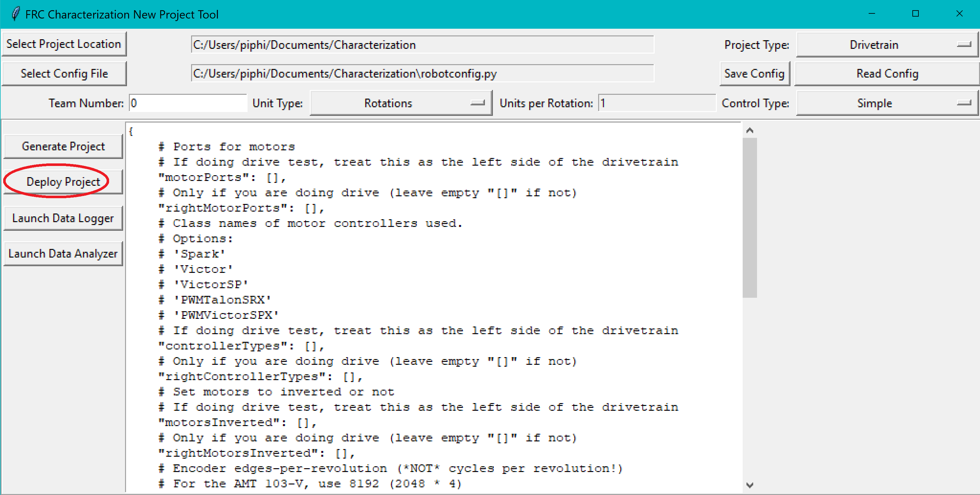The width and height of the screenshot is (980, 495).
Task: Click the 'Encoder edges-per-revolution' comment line
Action: click(x=391, y=469)
